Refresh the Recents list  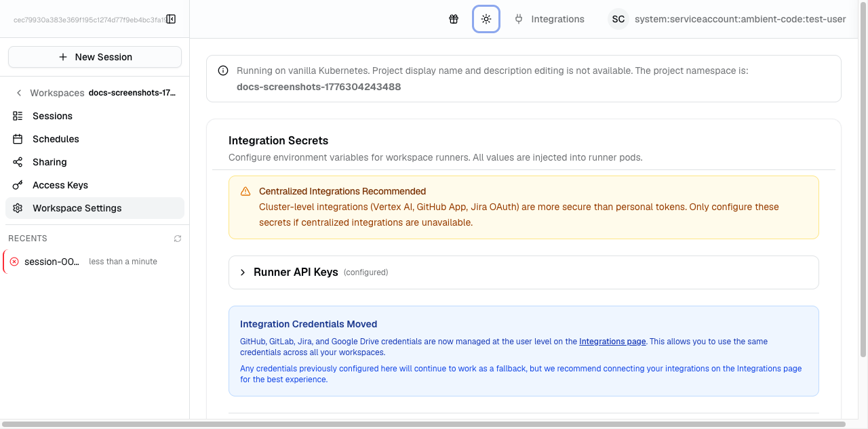[178, 239]
